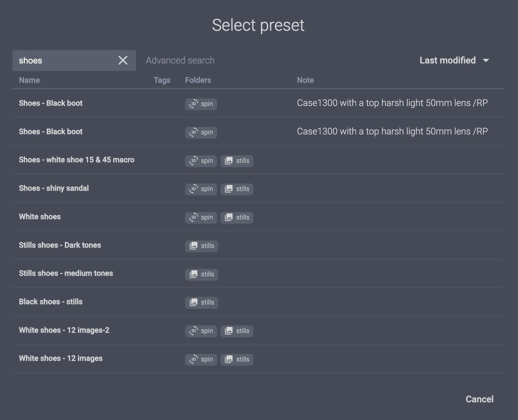Click the spin folder icon next to White shoes

tap(201, 217)
